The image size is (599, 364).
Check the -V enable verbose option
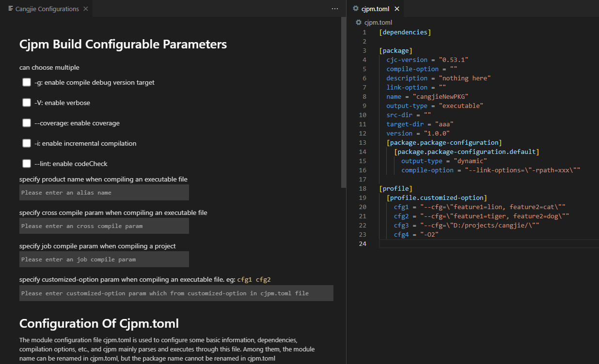click(x=27, y=103)
